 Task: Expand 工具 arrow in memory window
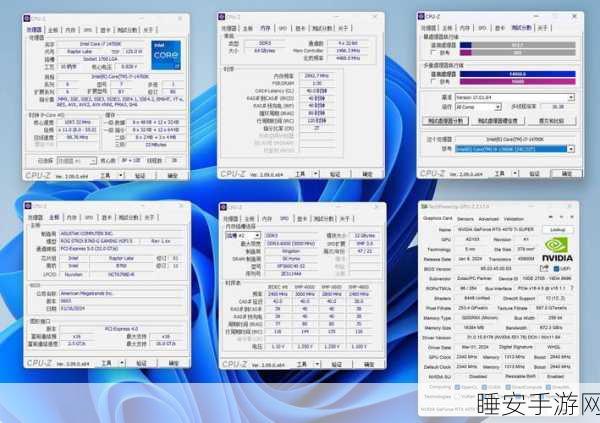316,174
